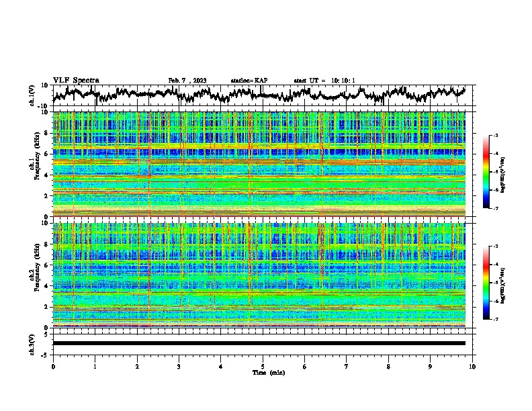The image size is (532, 411).
Task: Click time axis tick label "5"
Action: pyautogui.click(x=263, y=367)
